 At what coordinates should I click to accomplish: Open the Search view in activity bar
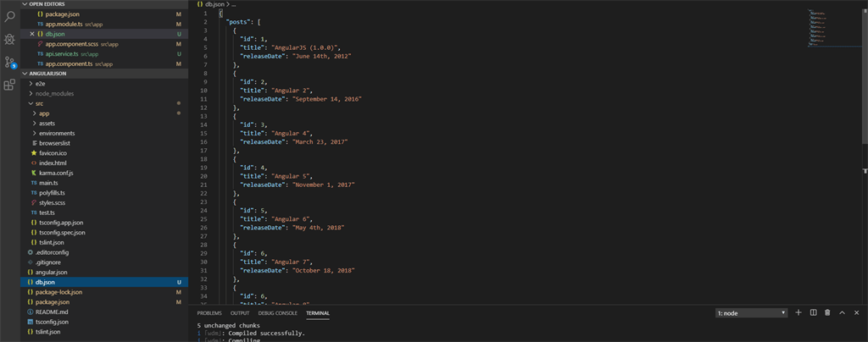[9, 16]
